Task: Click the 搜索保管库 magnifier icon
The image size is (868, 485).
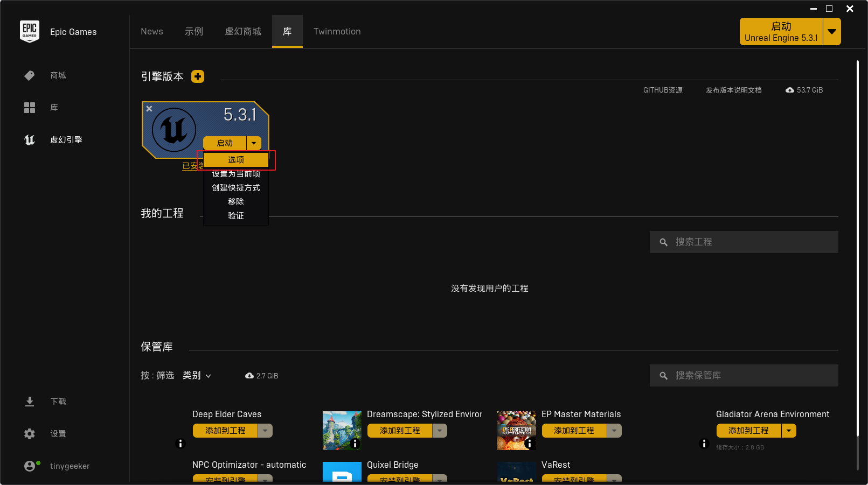Action: (664, 376)
